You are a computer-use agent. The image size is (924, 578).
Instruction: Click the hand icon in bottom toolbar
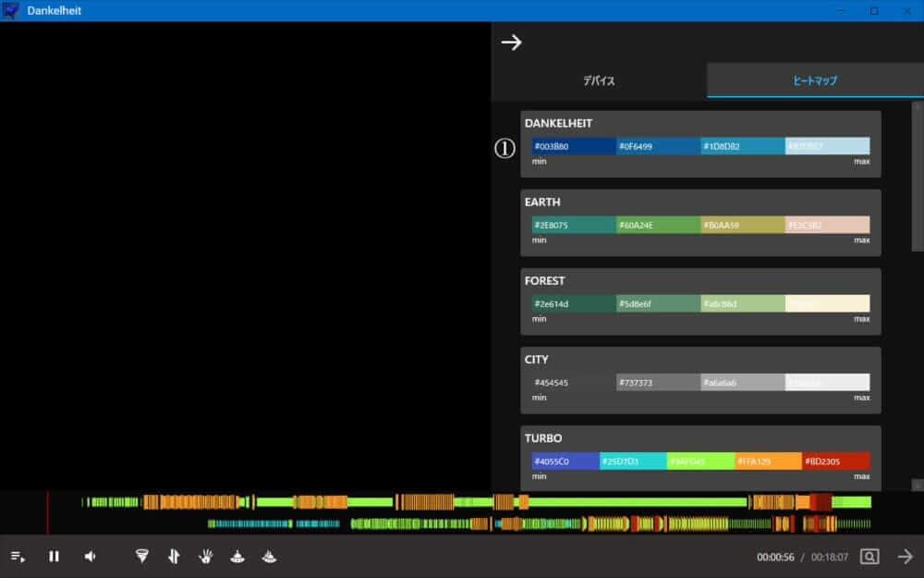point(206,557)
